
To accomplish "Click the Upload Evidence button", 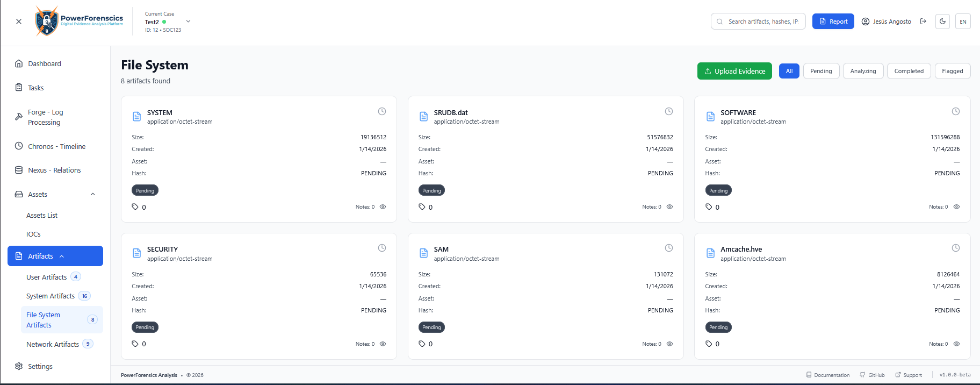I will (734, 71).
